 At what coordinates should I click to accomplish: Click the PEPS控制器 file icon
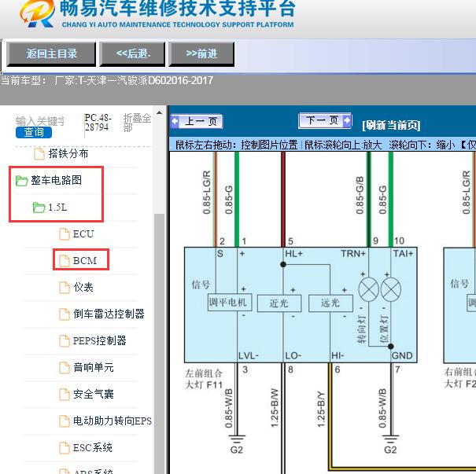pos(64,341)
